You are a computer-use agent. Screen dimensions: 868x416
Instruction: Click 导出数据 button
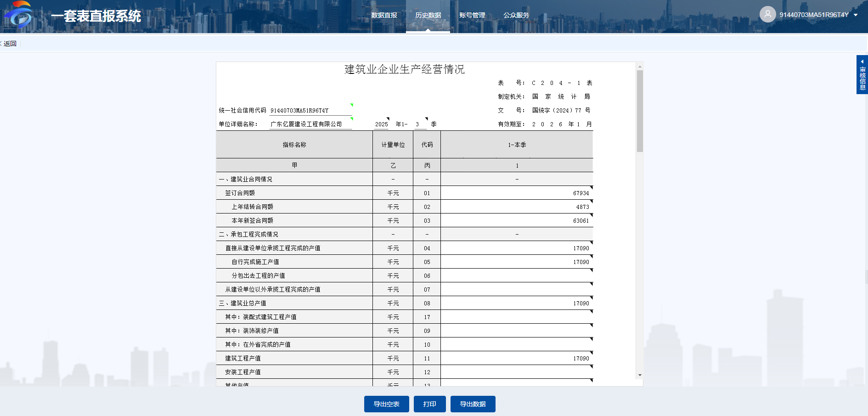pyautogui.click(x=473, y=404)
